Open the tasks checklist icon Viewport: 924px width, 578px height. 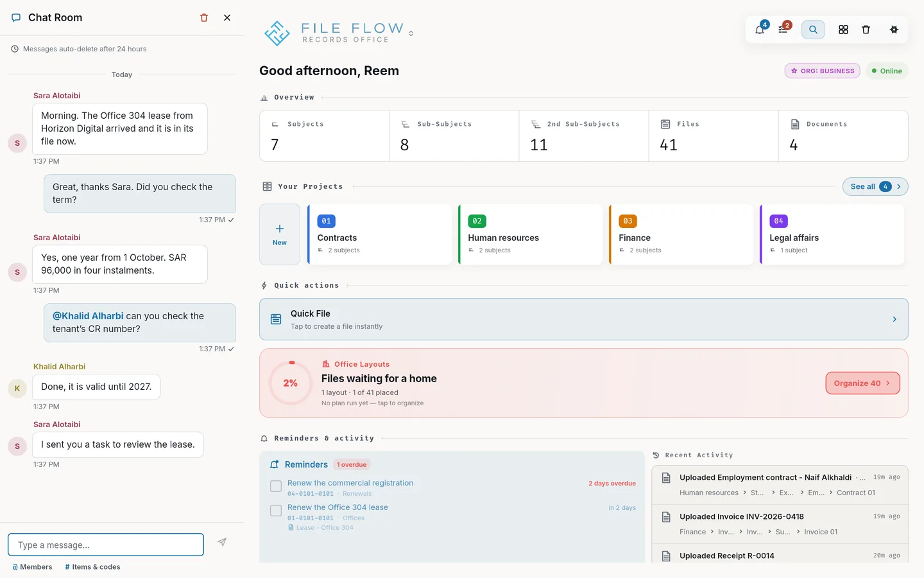coord(783,30)
